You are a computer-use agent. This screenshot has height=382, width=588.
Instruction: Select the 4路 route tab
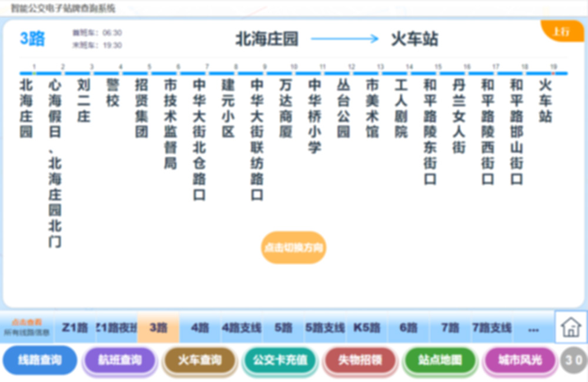(x=201, y=328)
